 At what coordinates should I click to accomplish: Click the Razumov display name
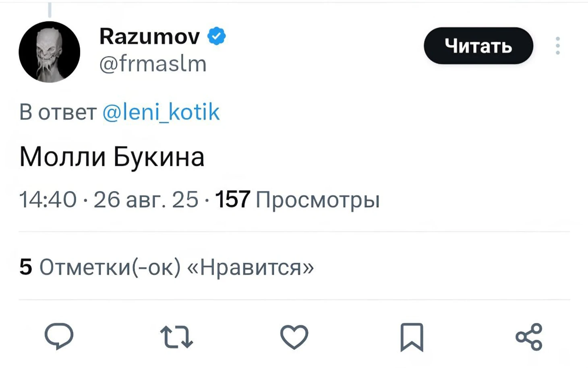tap(149, 37)
